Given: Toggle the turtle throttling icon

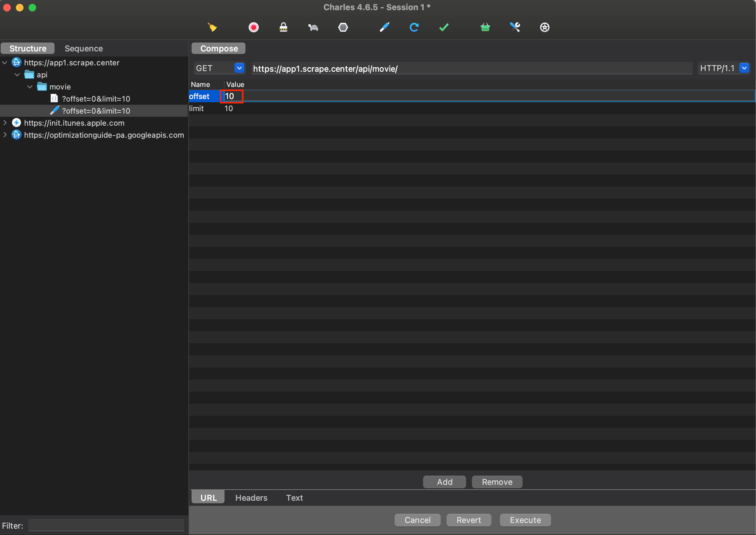Looking at the screenshot, I should click(x=313, y=27).
